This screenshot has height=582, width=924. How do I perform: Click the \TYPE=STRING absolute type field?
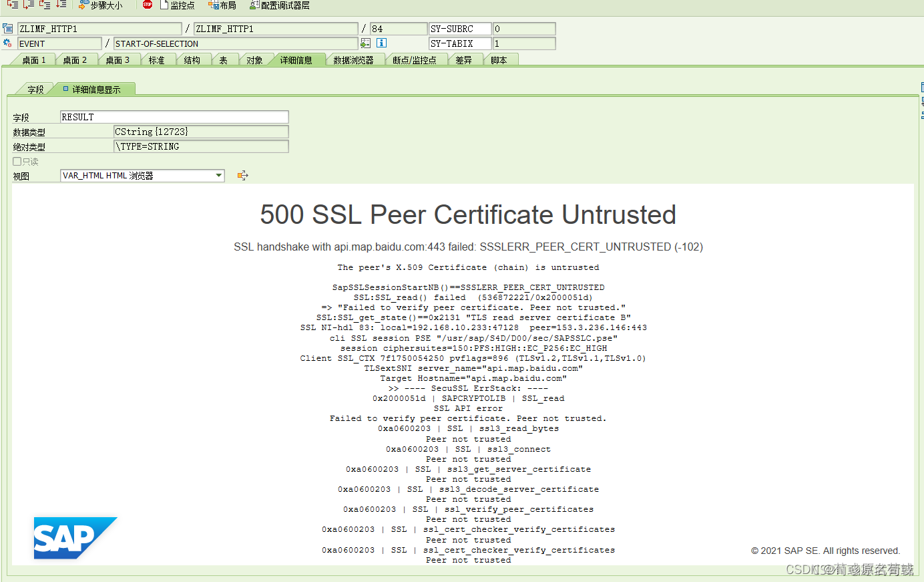click(x=201, y=146)
